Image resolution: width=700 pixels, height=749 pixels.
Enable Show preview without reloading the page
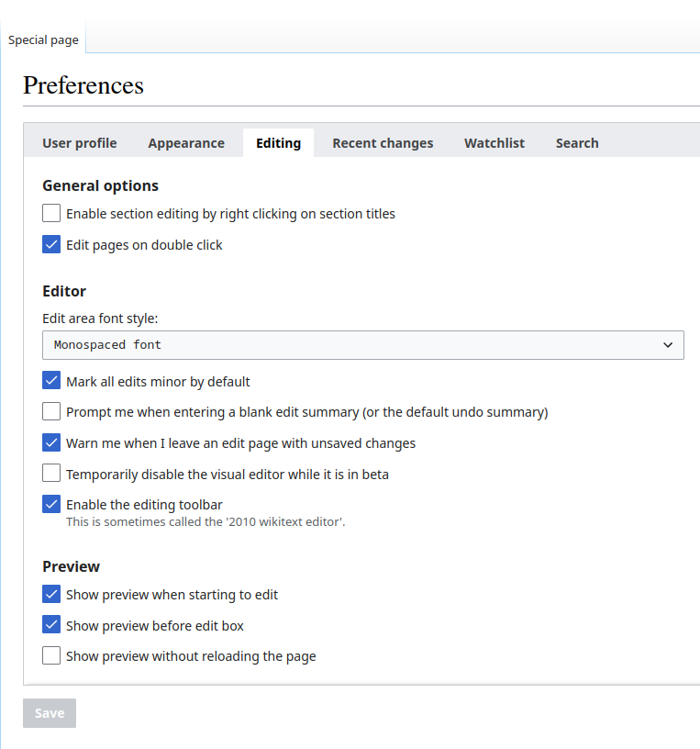point(51,656)
